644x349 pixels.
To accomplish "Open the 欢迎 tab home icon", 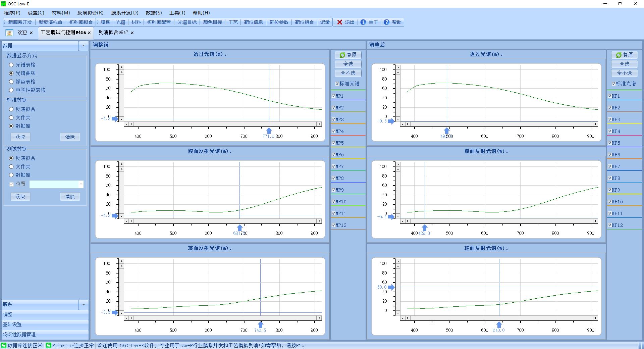I will click(9, 33).
